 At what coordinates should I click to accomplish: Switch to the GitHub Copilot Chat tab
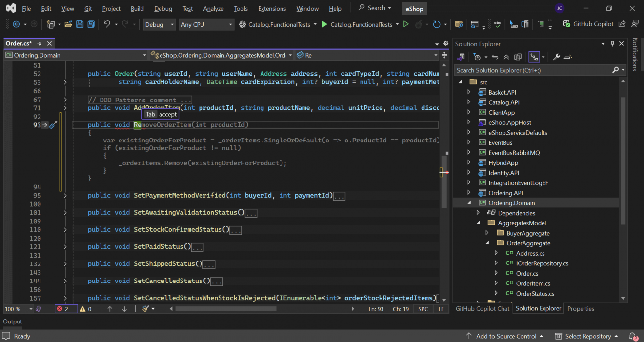click(x=483, y=308)
